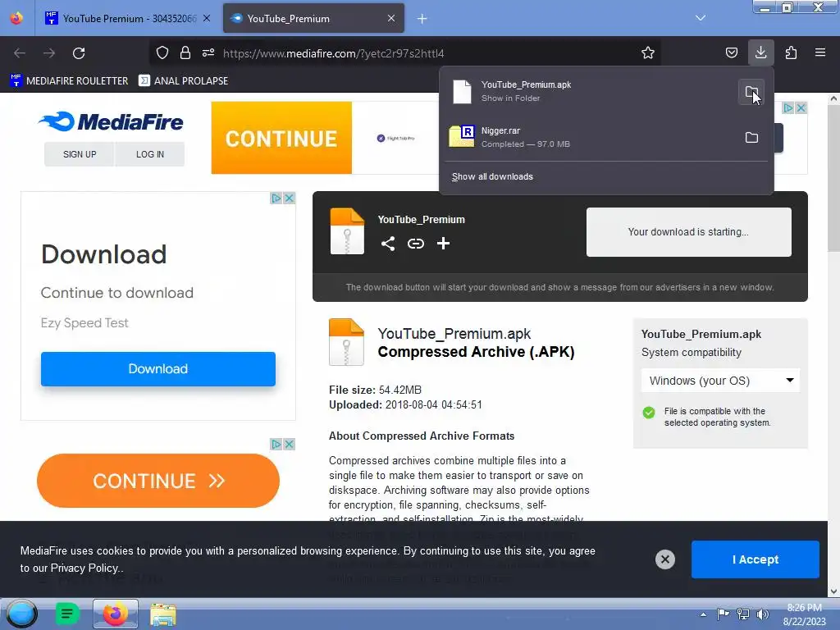Toggle the Downloads toolbar button
840x630 pixels.
tap(760, 52)
